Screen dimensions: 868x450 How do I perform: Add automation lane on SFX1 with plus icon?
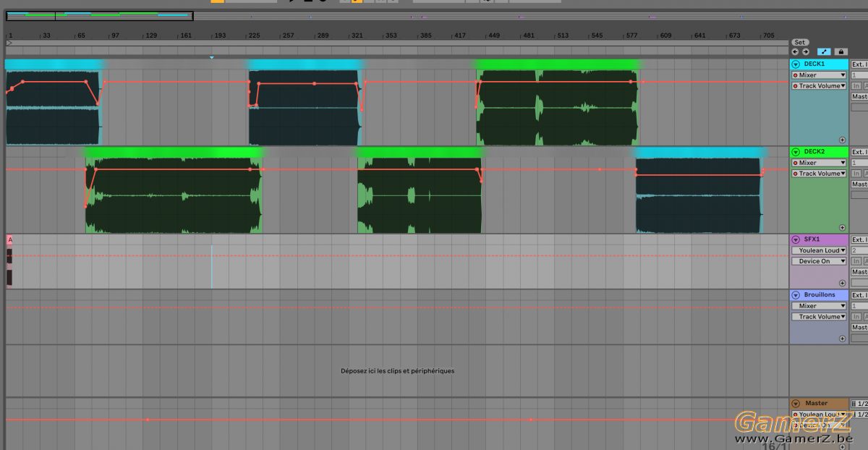coord(842,283)
